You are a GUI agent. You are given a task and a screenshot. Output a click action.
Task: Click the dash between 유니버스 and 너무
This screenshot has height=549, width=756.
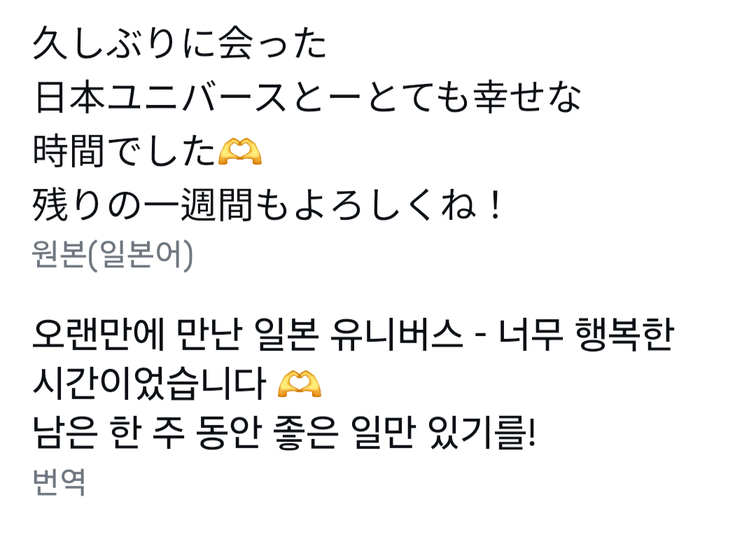coord(480,335)
